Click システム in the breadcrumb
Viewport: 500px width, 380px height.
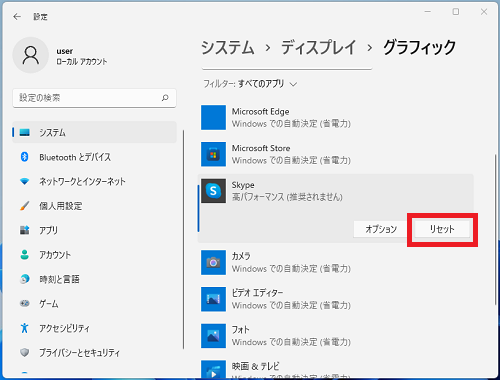(x=228, y=47)
